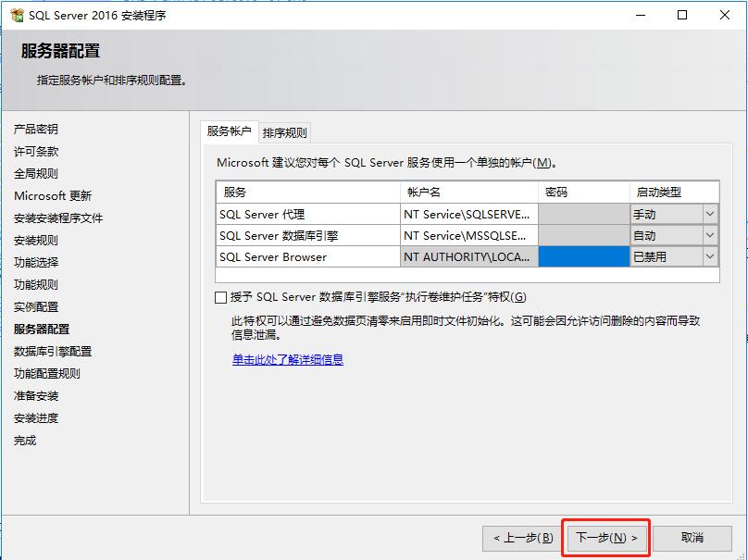Switch to the 排序规则 tab
The image size is (748, 560).
tap(284, 132)
